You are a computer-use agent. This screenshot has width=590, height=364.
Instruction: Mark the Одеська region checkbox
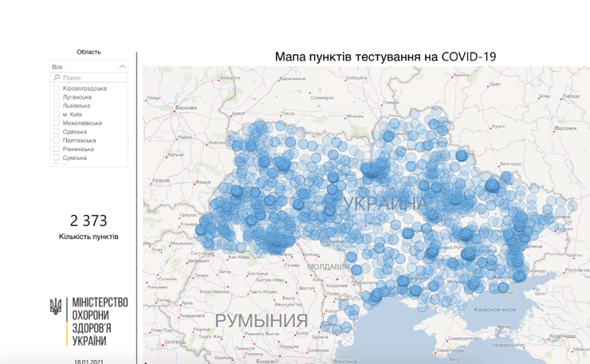click(57, 132)
